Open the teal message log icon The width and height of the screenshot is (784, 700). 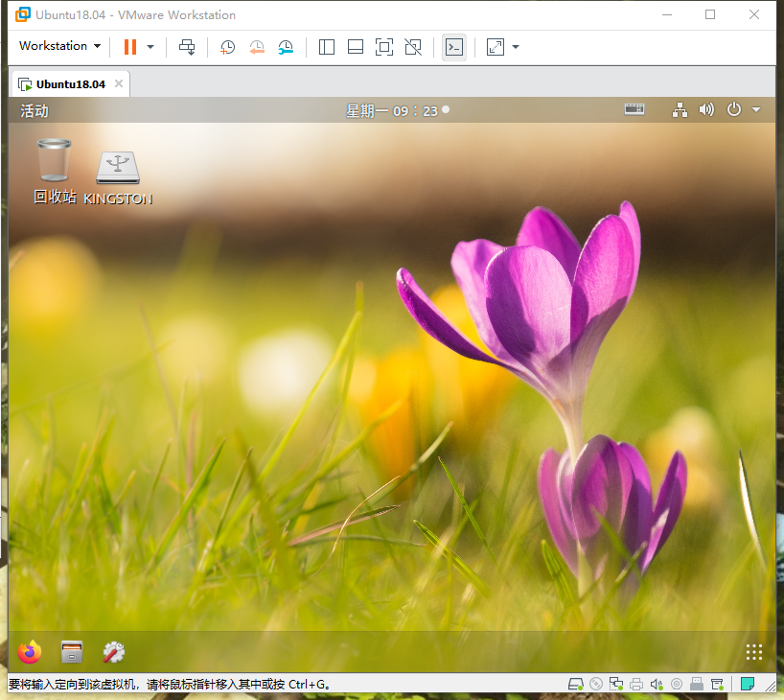[748, 684]
